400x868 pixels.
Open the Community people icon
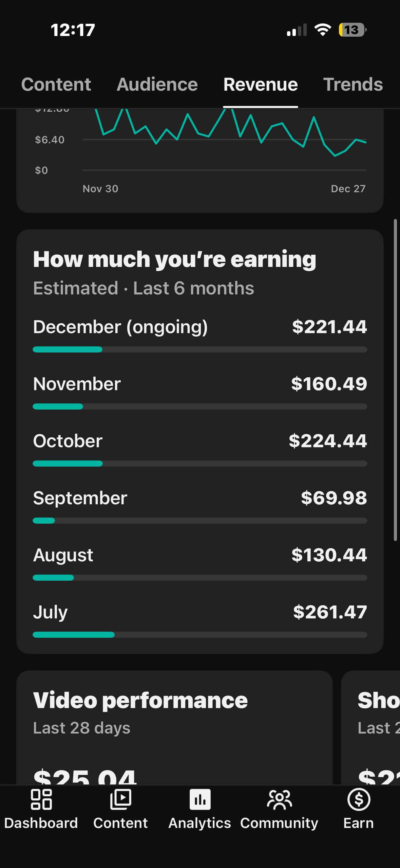(279, 799)
